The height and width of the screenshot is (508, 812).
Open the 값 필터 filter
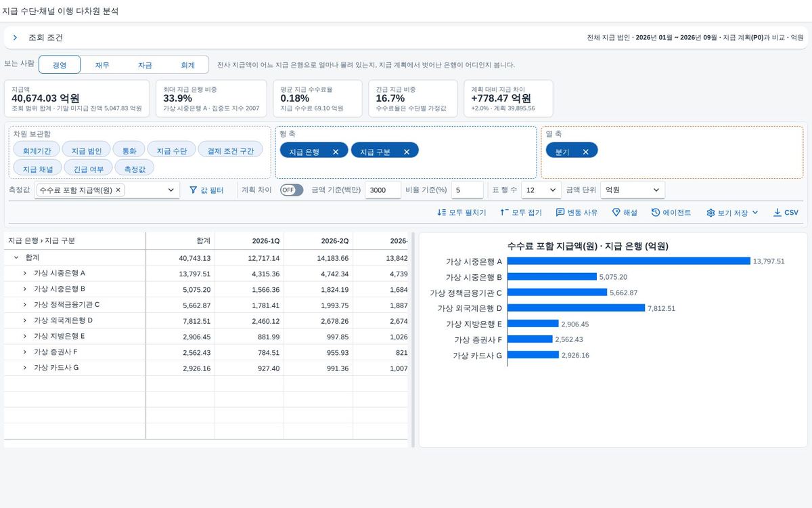pyautogui.click(x=206, y=190)
